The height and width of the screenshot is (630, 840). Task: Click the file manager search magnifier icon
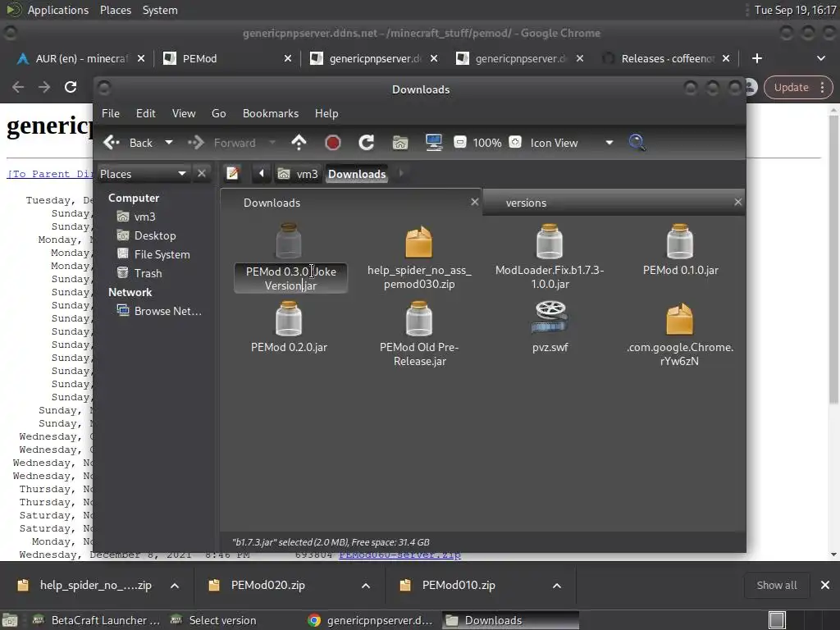[x=637, y=143]
